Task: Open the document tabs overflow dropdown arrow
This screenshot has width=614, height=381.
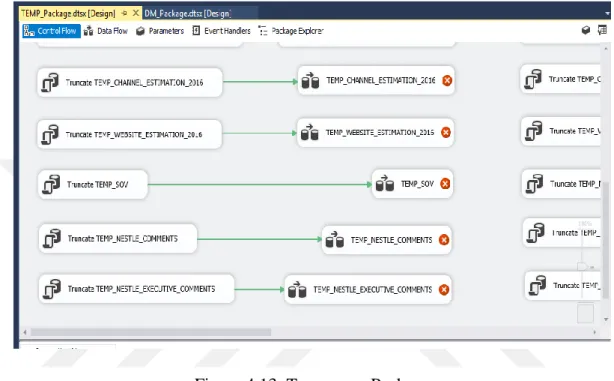Action: [x=607, y=13]
